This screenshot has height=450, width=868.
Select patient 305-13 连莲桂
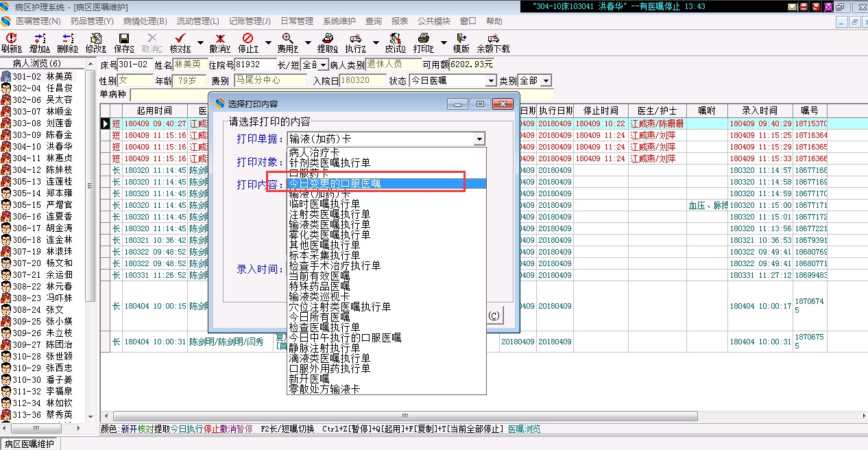42,181
